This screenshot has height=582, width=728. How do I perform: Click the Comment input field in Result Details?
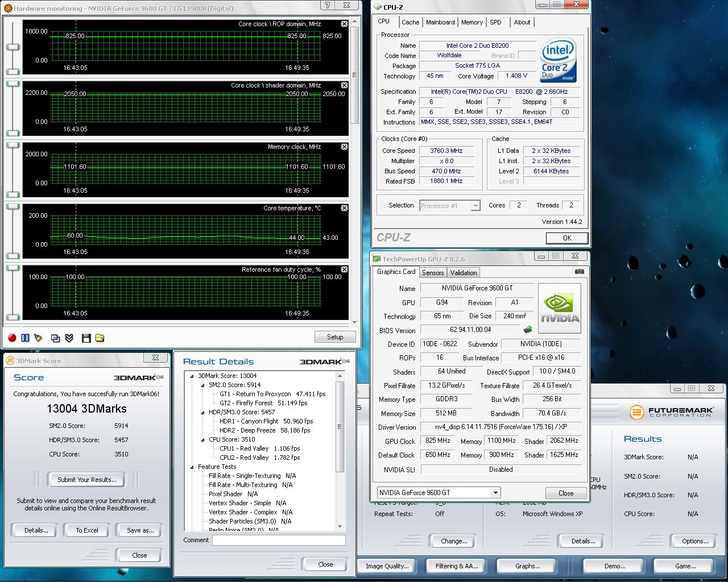[279, 541]
